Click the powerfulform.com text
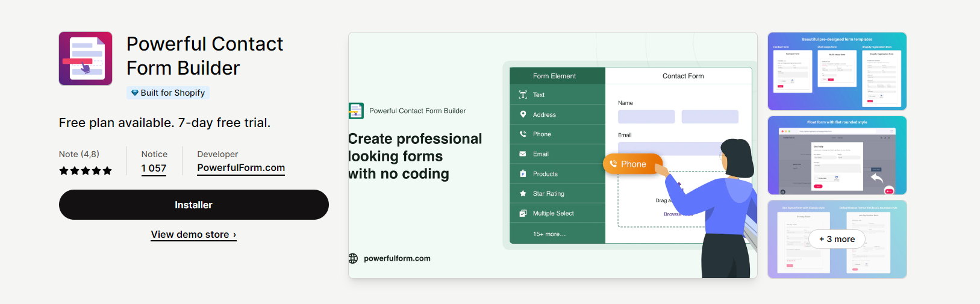 click(397, 258)
